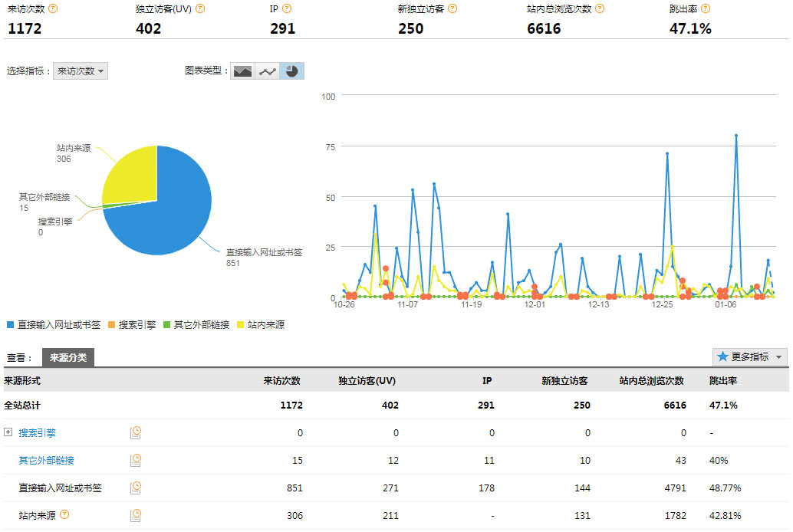Select the 来源分类 tab

68,357
